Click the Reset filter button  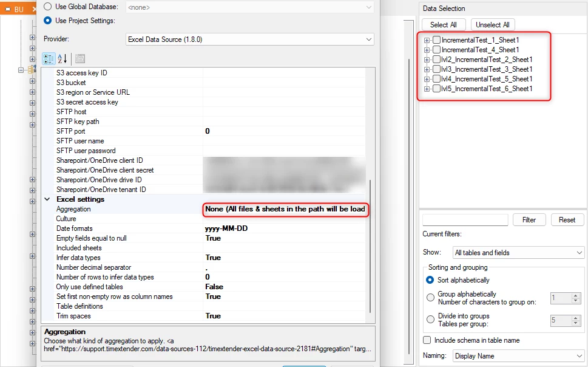coord(567,220)
